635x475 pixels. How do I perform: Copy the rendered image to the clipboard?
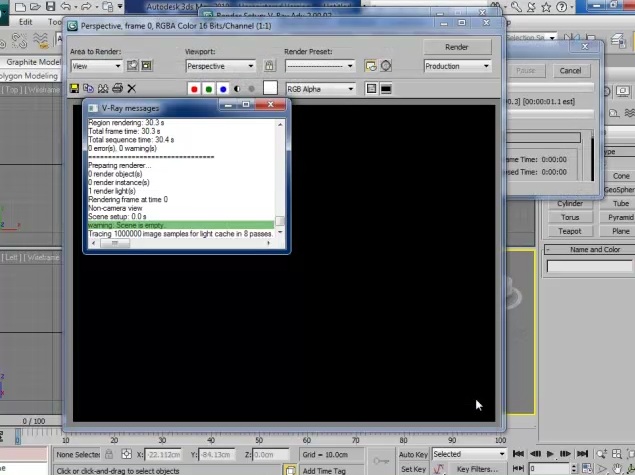[88, 88]
